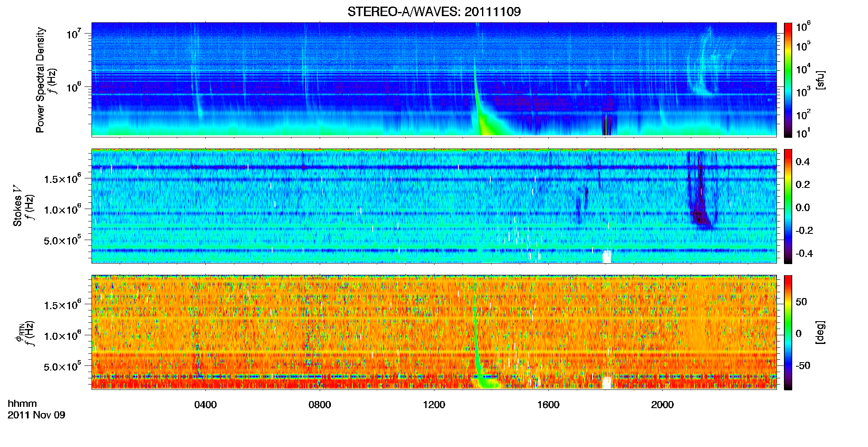Click the title STEREO-A/WAVES: 20111109
Screen dimensions: 868x447
[434, 12]
